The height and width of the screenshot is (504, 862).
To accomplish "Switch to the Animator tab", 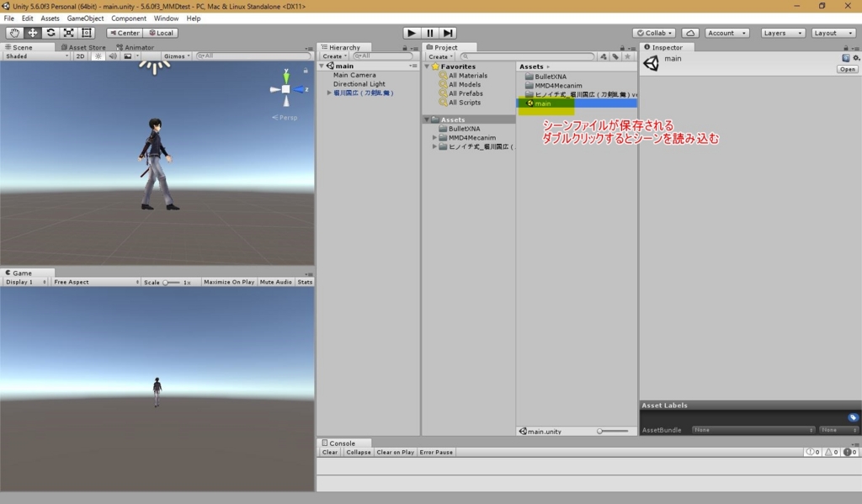I will (x=136, y=47).
